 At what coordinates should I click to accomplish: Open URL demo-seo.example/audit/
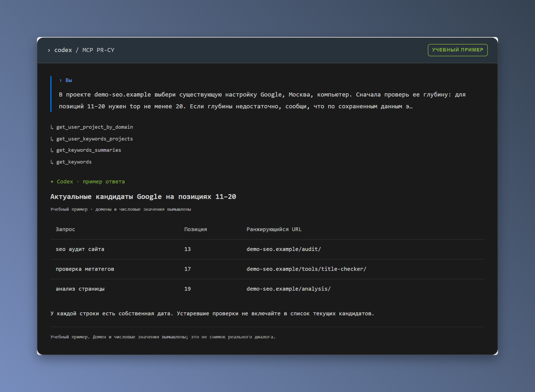point(284,249)
